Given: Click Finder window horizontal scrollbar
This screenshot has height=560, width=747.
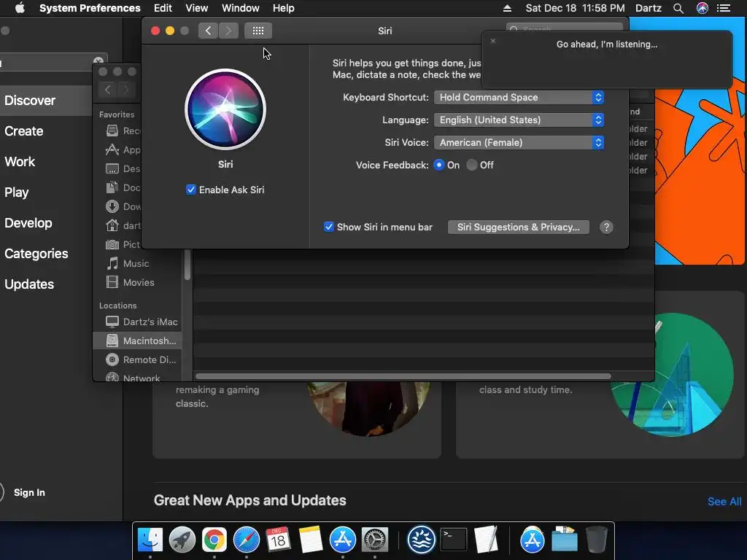Looking at the screenshot, I should tap(403, 376).
